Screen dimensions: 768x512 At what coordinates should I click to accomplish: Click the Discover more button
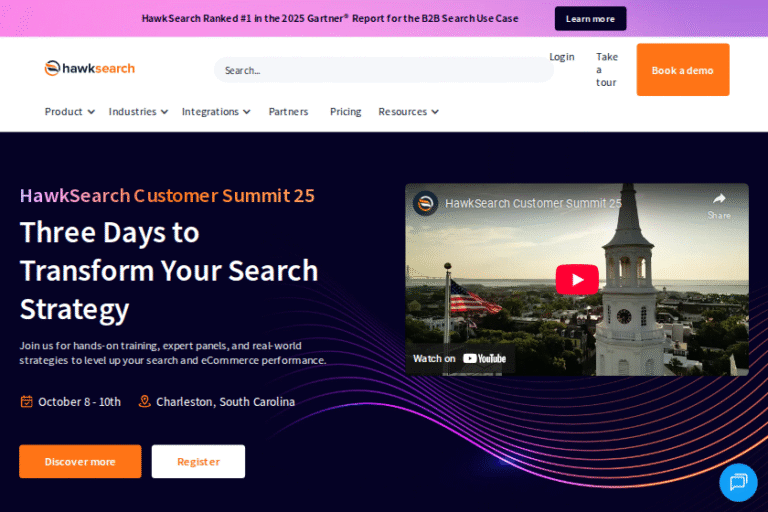point(80,462)
